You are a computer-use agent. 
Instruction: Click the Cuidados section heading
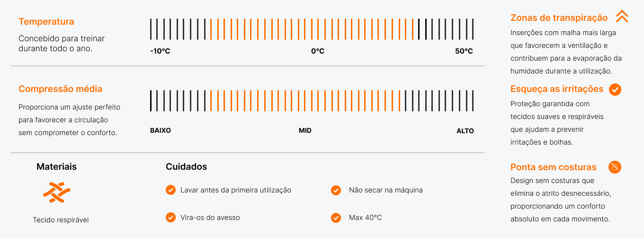tap(186, 167)
